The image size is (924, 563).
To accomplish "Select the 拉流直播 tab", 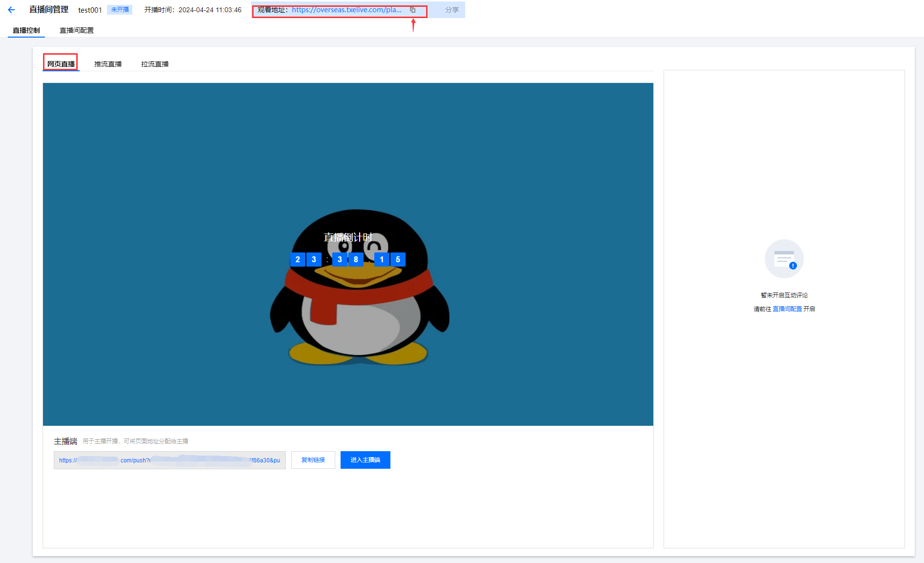I will 155,64.
